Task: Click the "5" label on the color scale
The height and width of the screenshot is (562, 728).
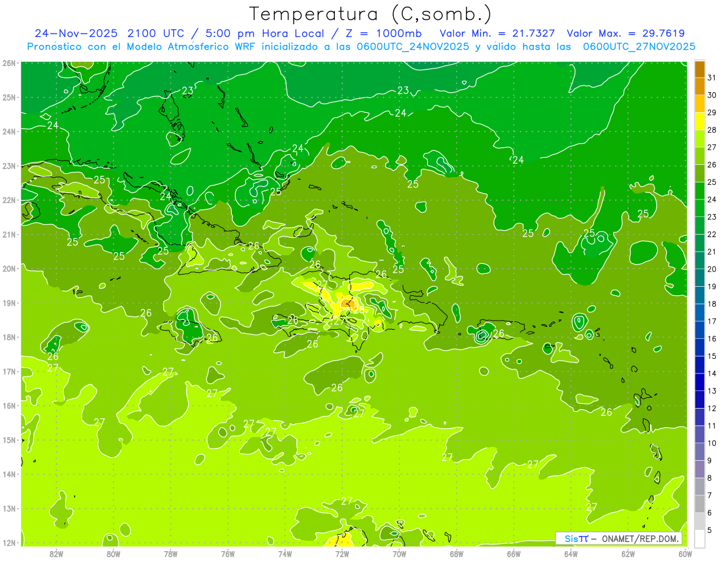Action: coord(710,530)
